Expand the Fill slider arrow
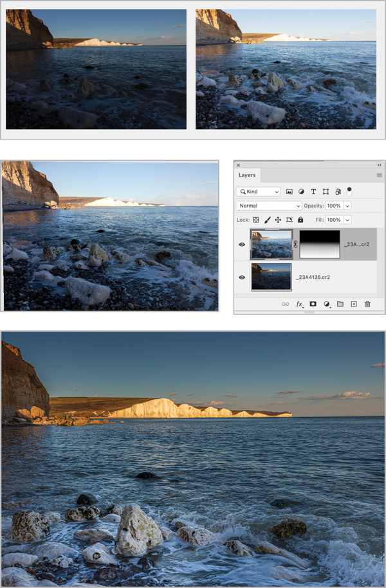 pyautogui.click(x=347, y=220)
